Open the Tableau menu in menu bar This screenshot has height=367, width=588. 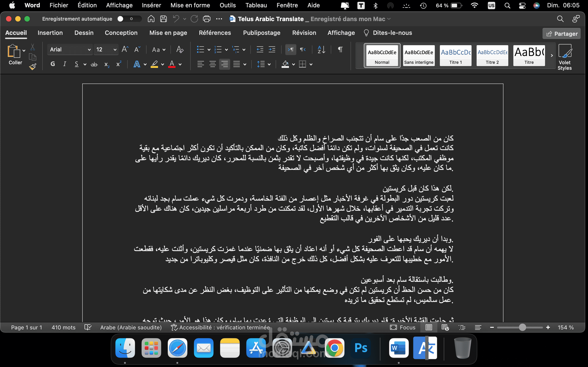click(256, 5)
